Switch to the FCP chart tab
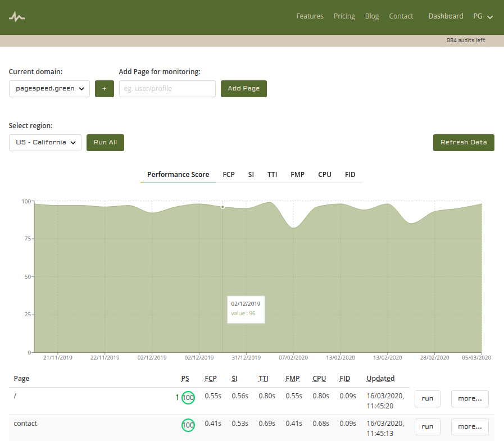The image size is (504, 441). 229,175
